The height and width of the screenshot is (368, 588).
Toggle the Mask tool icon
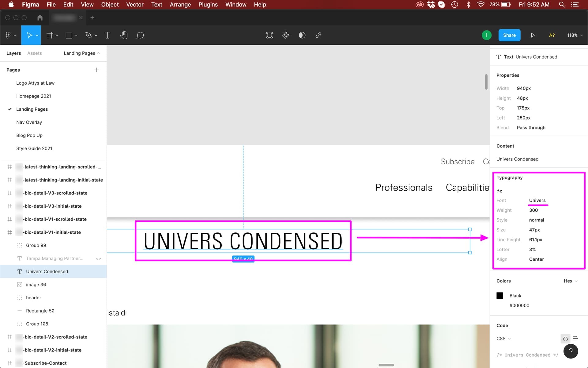[x=302, y=35]
